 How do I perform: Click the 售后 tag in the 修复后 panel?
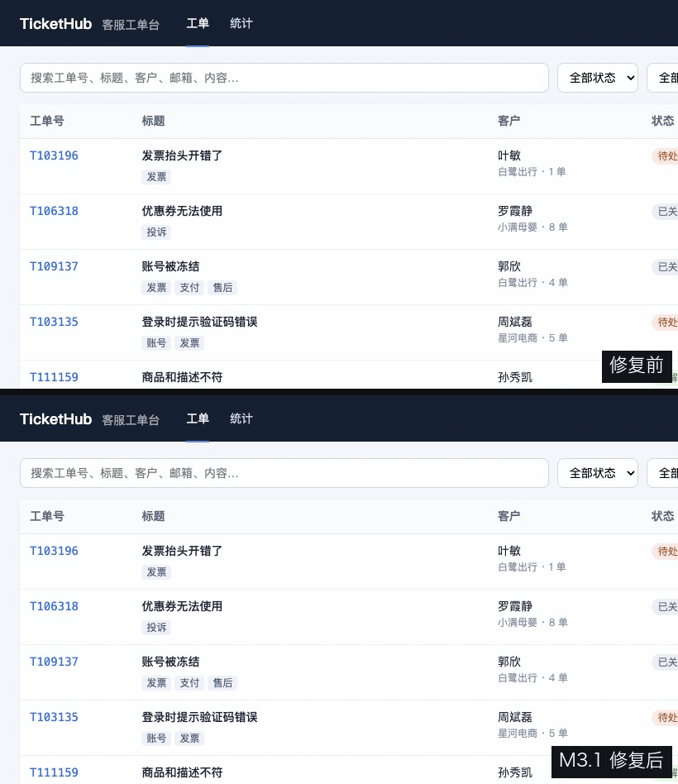[222, 683]
